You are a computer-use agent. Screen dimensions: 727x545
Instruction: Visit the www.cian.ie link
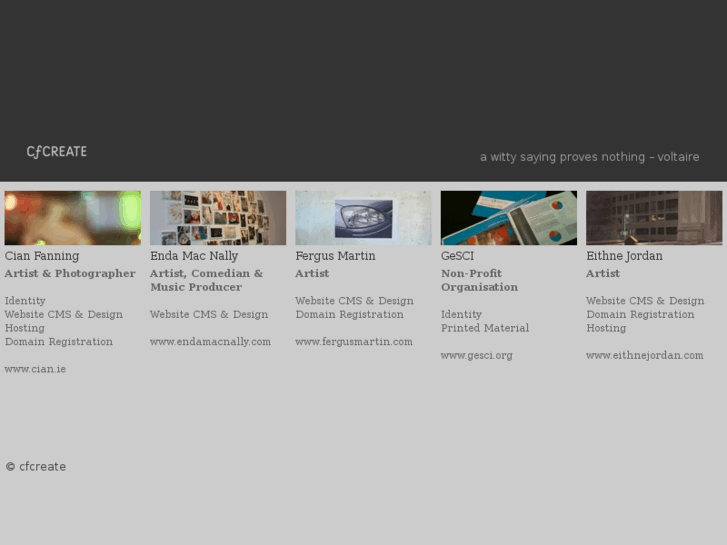(35, 369)
